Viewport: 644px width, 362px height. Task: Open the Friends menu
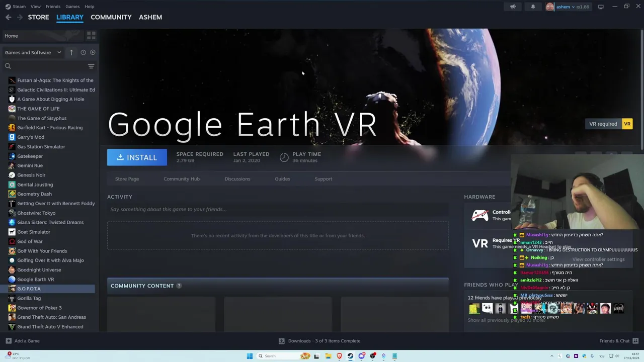pyautogui.click(x=53, y=7)
